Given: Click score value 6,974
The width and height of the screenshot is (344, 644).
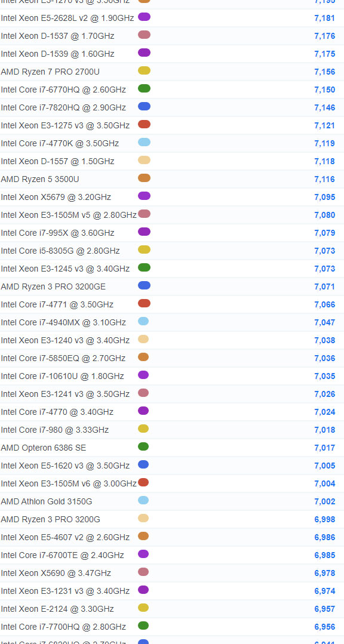Looking at the screenshot, I should click(325, 591).
